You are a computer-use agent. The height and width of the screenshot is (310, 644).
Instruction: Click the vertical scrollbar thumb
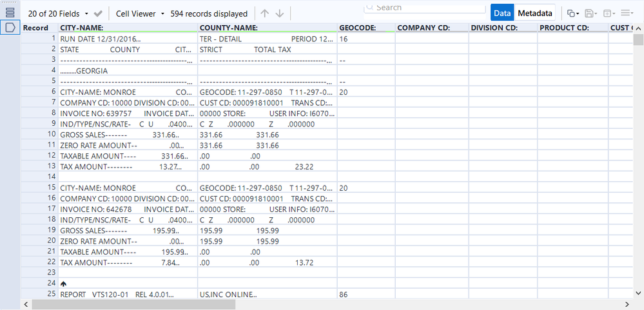pyautogui.click(x=638, y=40)
